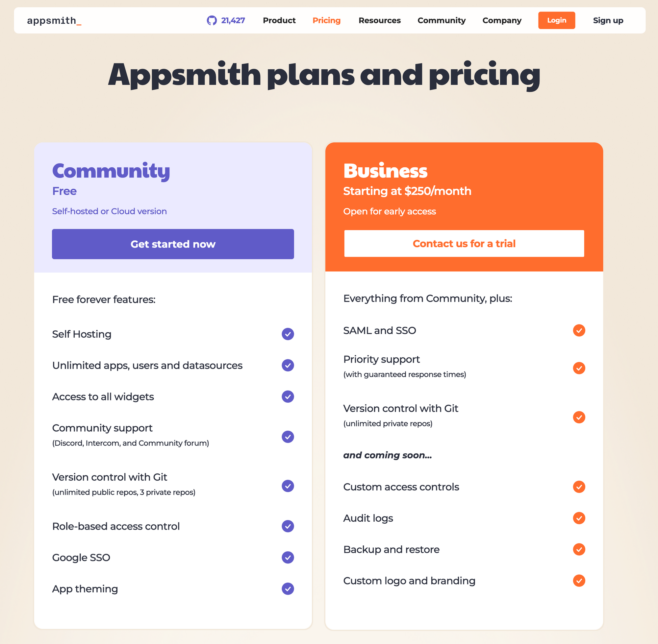Click checkmark beside Role-based access control
658x644 pixels.
[x=288, y=526]
